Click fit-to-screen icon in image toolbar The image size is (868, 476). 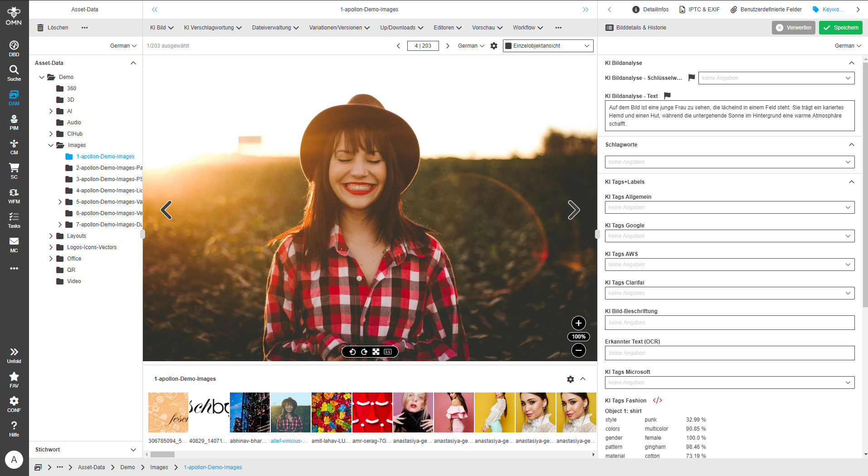click(376, 352)
